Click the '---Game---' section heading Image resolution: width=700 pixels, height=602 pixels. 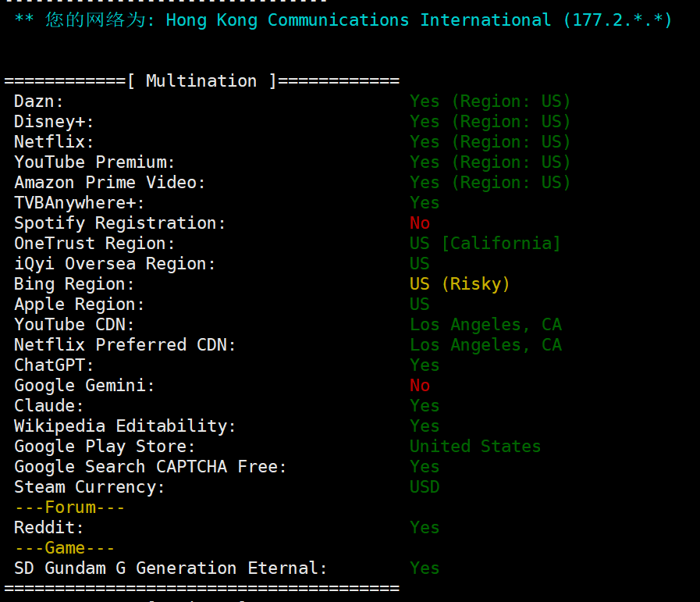[65, 548]
